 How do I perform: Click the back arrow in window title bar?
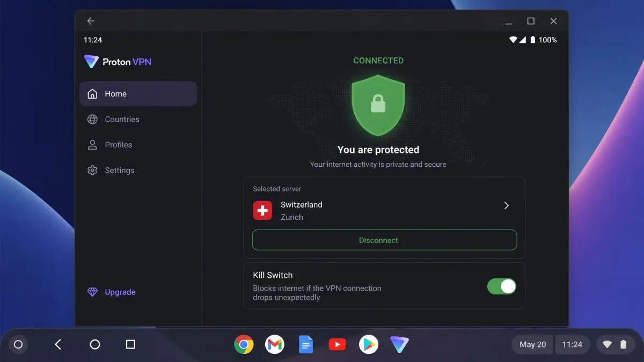click(91, 21)
